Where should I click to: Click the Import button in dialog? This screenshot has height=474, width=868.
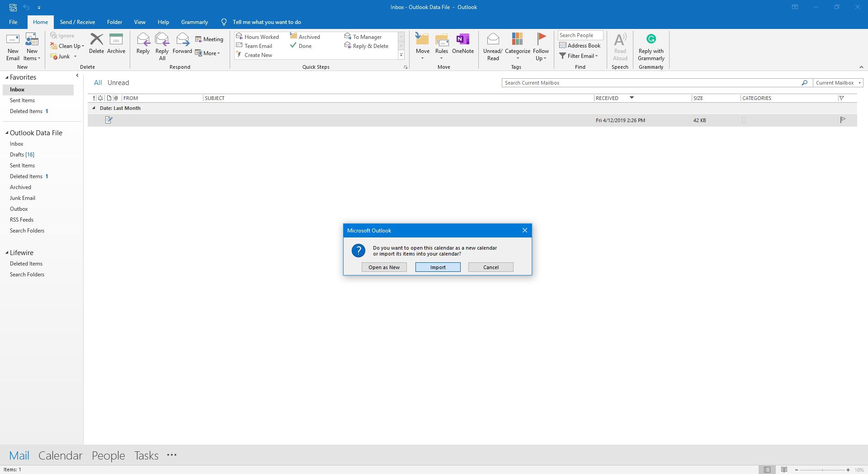click(438, 267)
